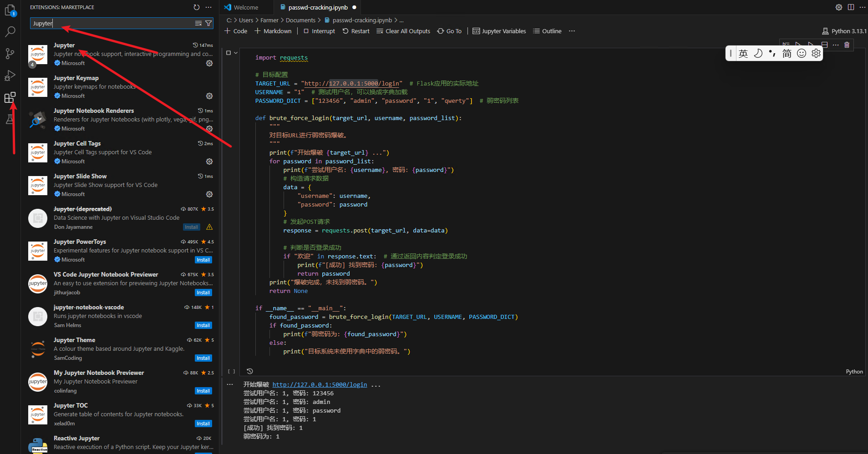
Task: Open 127.0.0.1:5000/login link in output
Action: [x=320, y=385]
